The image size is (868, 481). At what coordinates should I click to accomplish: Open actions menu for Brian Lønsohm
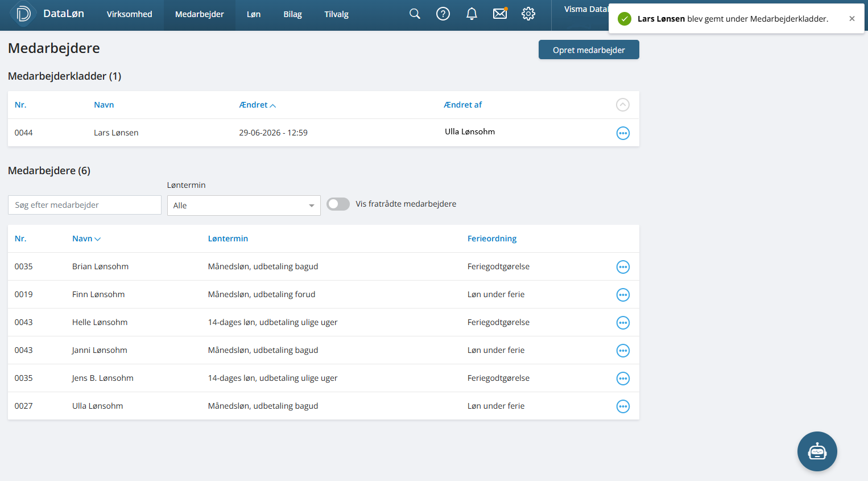(623, 267)
